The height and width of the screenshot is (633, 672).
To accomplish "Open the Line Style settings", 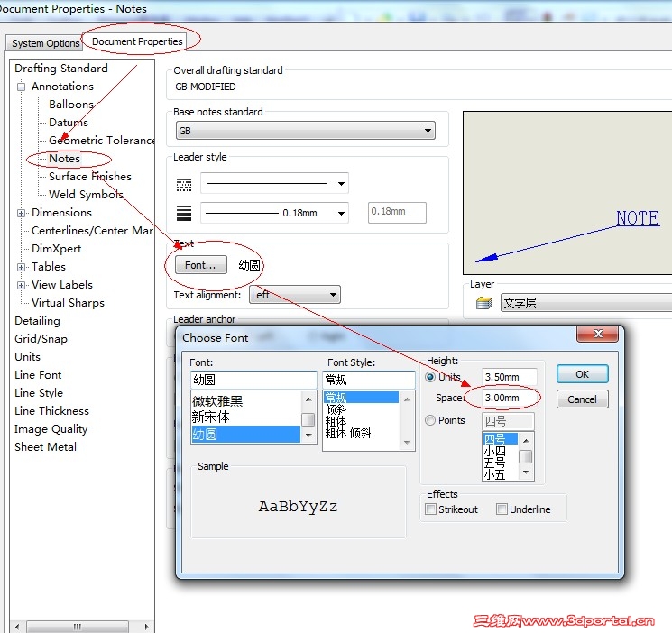I will (x=39, y=393).
